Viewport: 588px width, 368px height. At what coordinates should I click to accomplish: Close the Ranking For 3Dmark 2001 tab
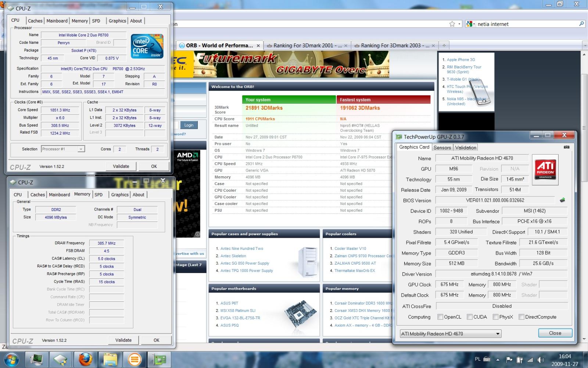(345, 46)
